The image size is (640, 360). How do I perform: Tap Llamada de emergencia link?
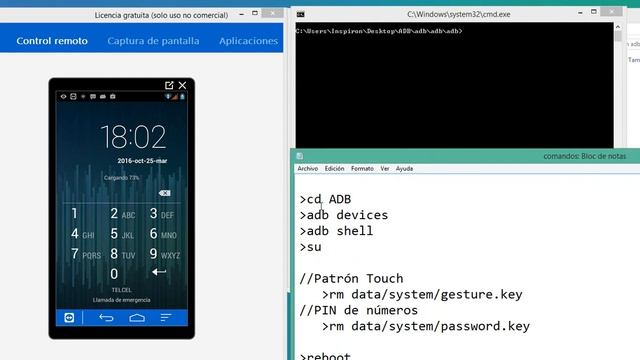(x=122, y=300)
